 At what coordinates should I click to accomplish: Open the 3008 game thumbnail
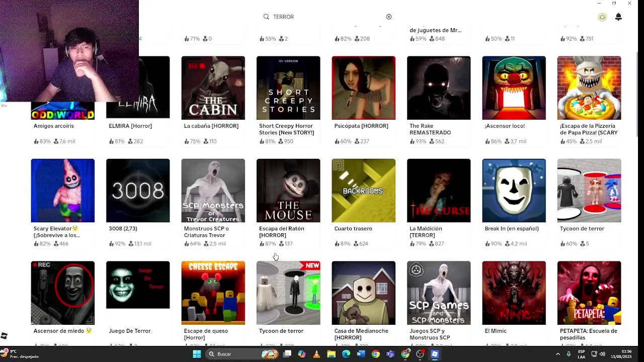point(138,191)
